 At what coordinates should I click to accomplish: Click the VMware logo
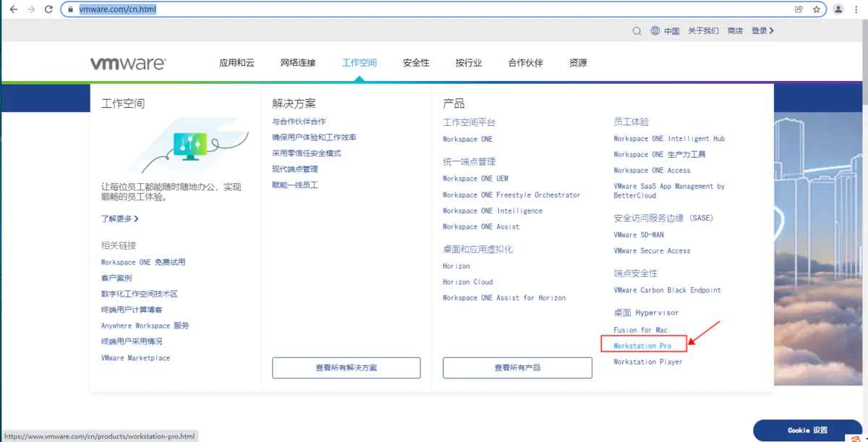click(127, 63)
